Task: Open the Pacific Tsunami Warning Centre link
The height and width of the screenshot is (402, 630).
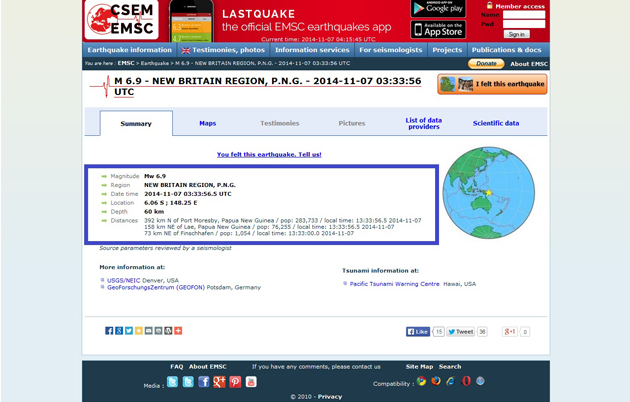Action: (394, 283)
